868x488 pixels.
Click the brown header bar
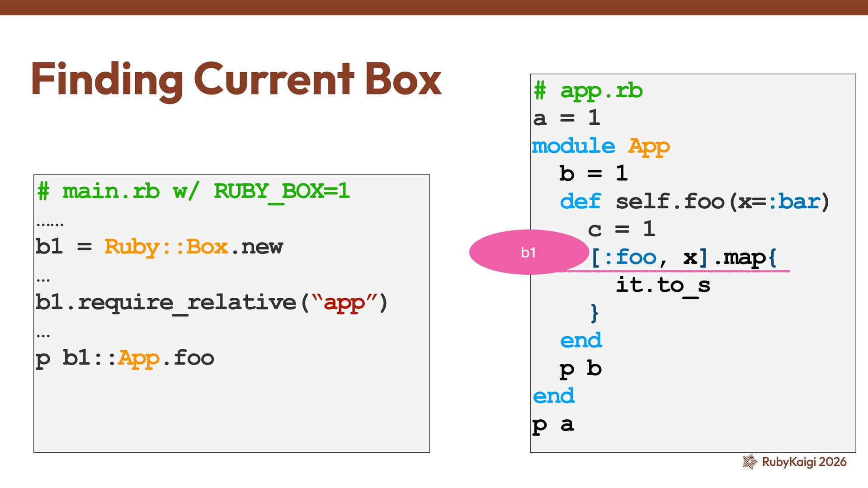click(434, 7)
